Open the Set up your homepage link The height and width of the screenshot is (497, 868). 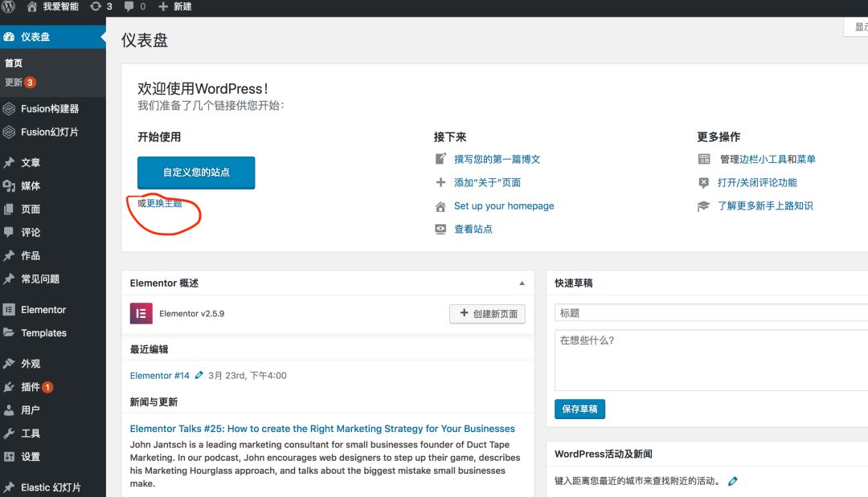[x=504, y=206]
